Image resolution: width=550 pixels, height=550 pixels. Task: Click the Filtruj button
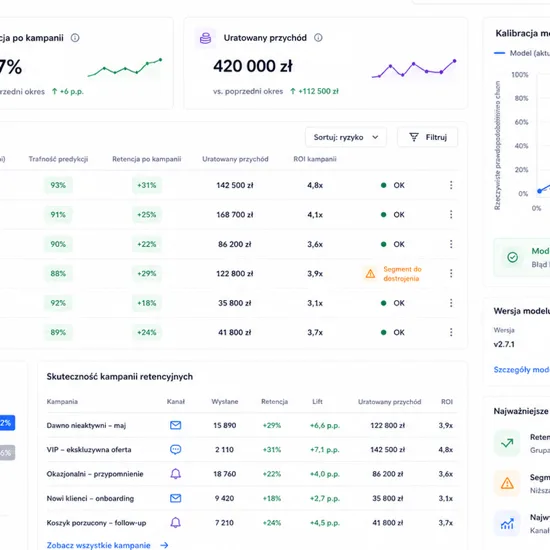coord(428,137)
